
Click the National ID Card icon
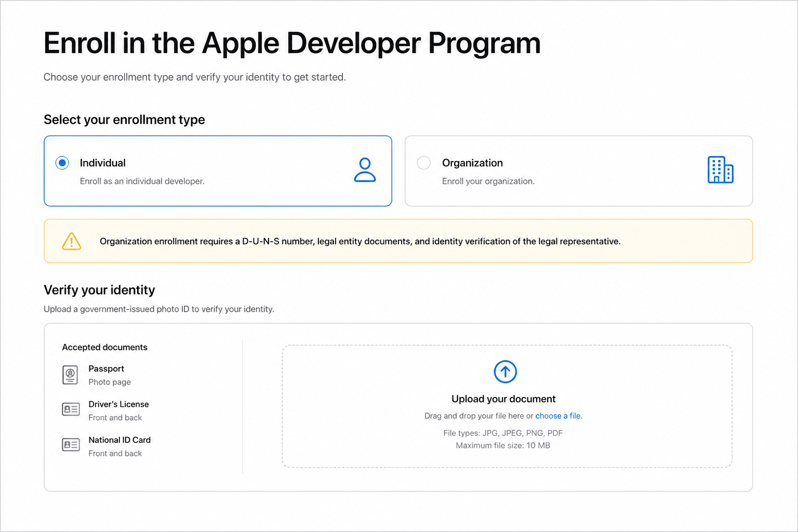click(71, 445)
